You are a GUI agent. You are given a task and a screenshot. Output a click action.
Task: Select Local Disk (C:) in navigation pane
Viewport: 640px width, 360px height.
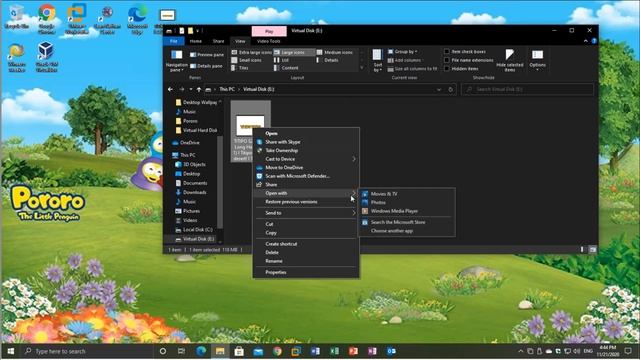tap(198, 229)
